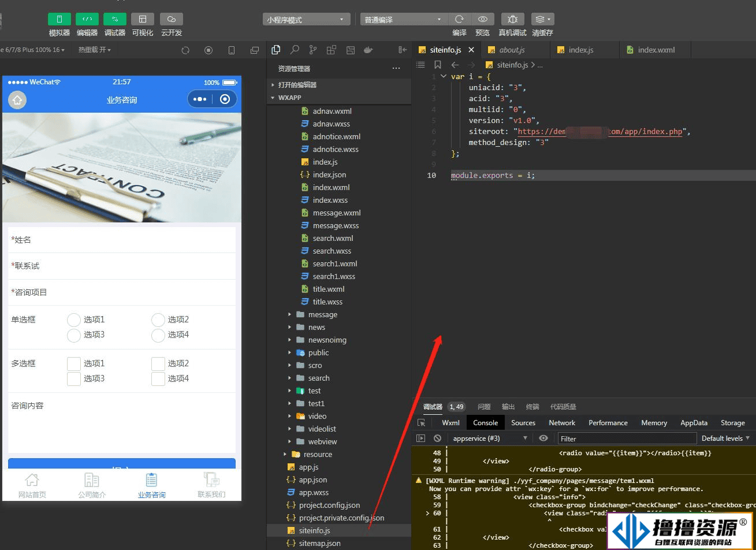
Task: Click the preview (预览) eye icon
Action: pos(483,19)
